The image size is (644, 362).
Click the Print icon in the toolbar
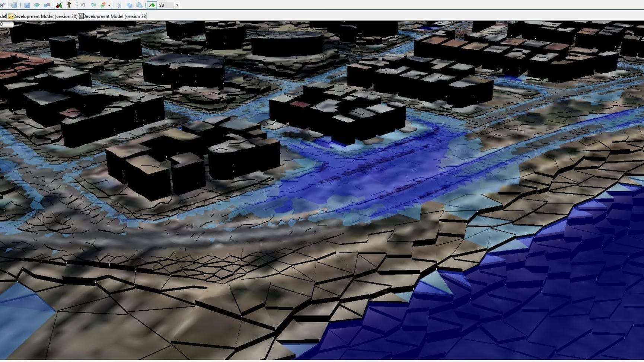[14, 5]
